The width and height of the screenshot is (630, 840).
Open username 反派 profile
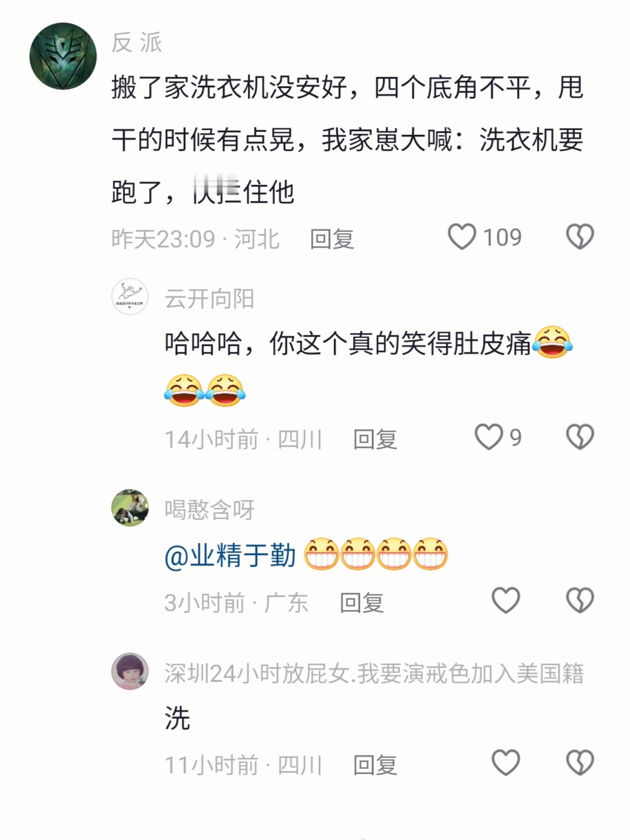point(137,42)
